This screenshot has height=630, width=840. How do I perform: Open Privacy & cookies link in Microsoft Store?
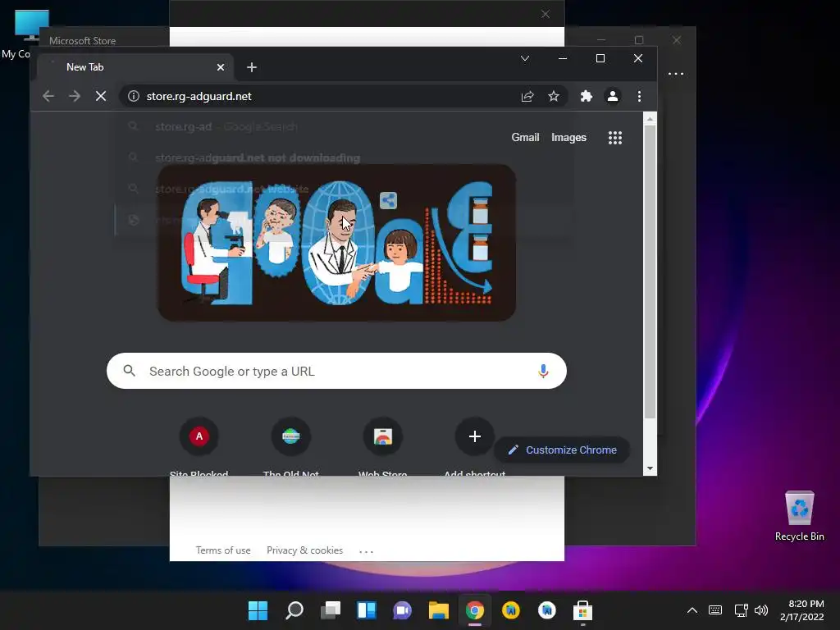[x=305, y=550]
